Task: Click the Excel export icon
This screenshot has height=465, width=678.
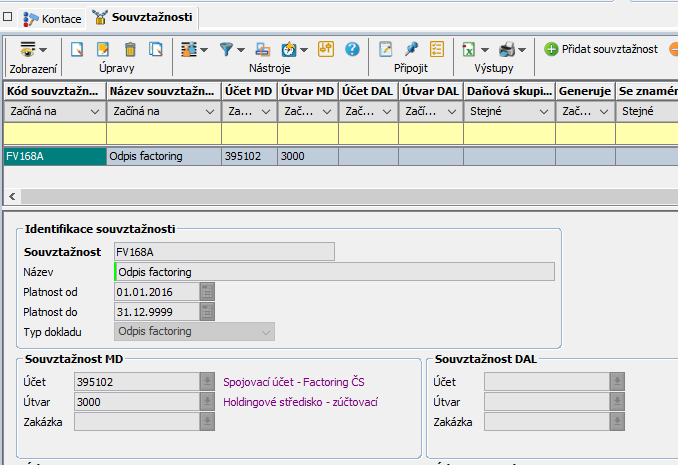Action: pos(468,49)
